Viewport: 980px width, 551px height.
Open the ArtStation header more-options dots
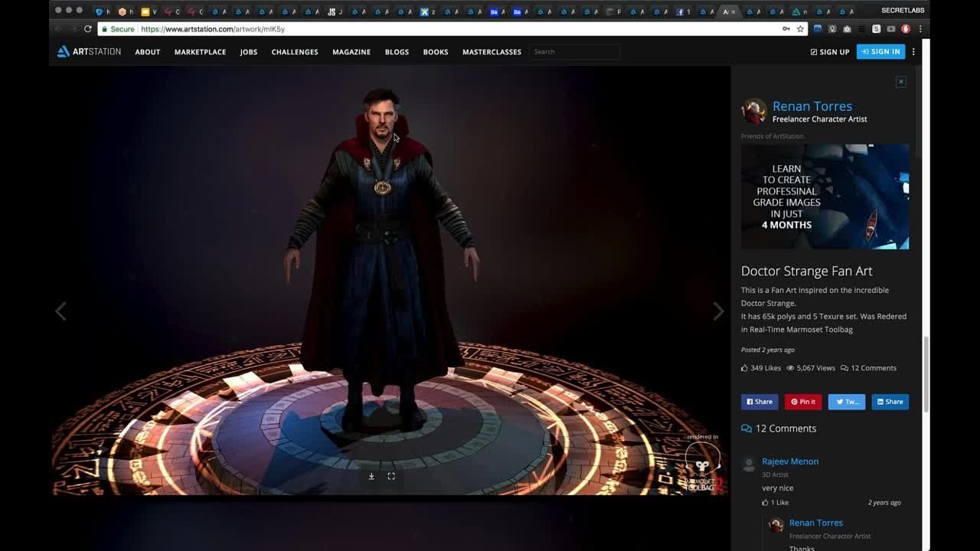[913, 51]
